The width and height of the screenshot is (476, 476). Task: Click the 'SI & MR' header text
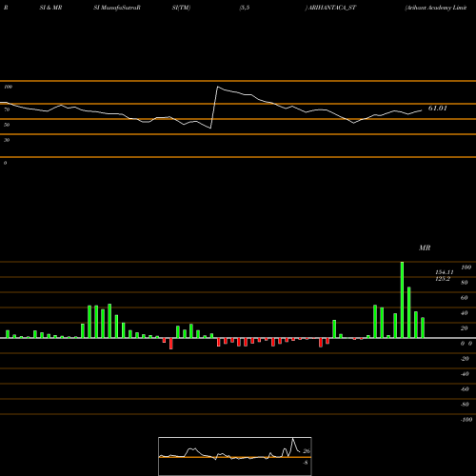tap(50, 8)
